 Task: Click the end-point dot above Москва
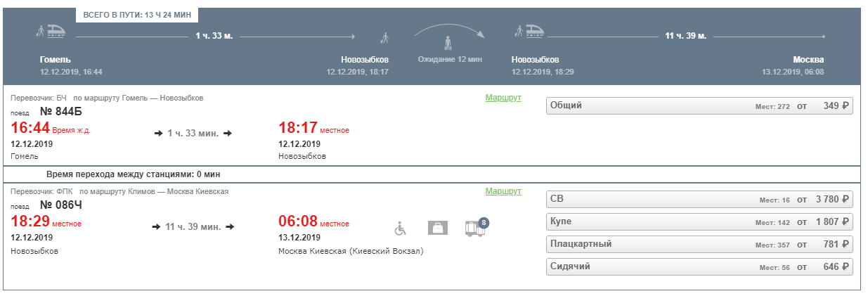[x=822, y=35]
